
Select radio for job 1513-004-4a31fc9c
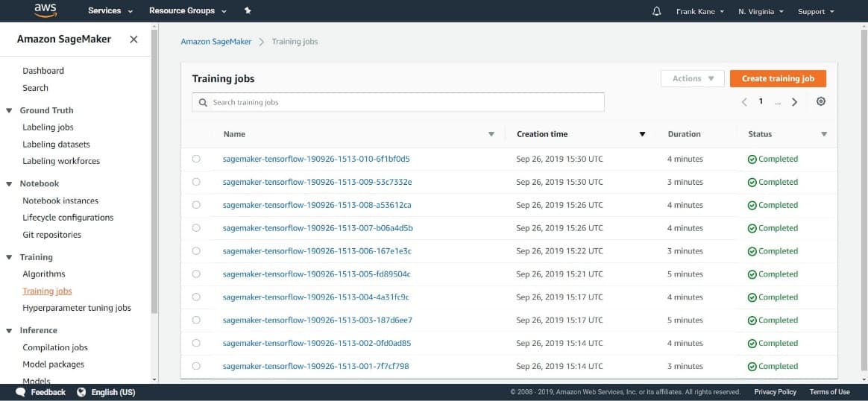[x=196, y=297]
